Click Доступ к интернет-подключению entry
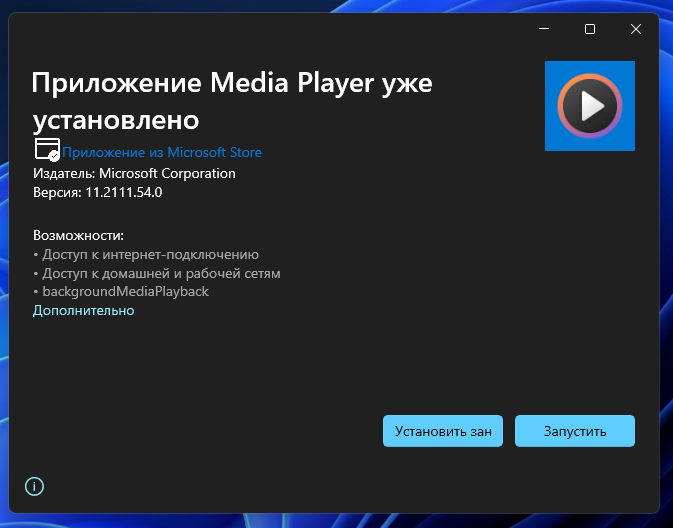 (x=146, y=255)
